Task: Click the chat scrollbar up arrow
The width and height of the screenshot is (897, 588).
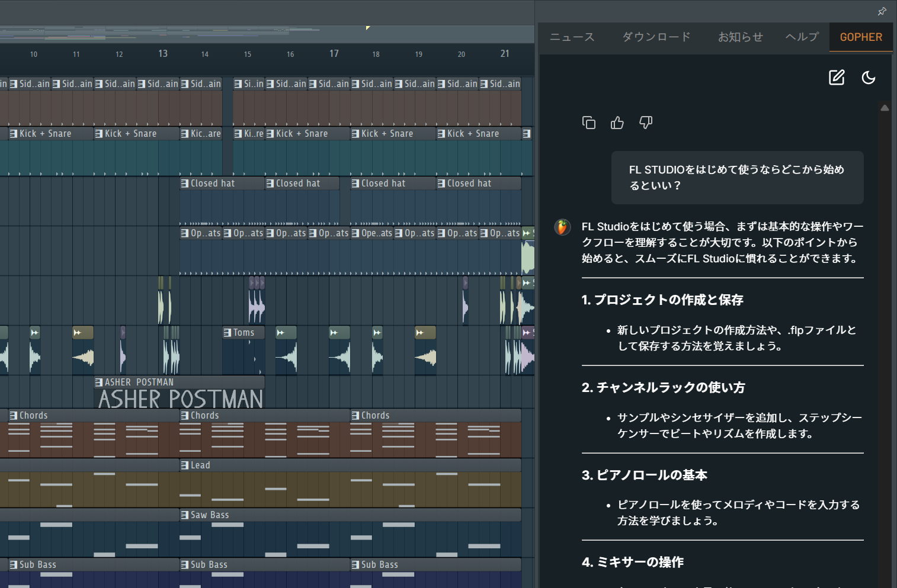Action: click(x=885, y=108)
